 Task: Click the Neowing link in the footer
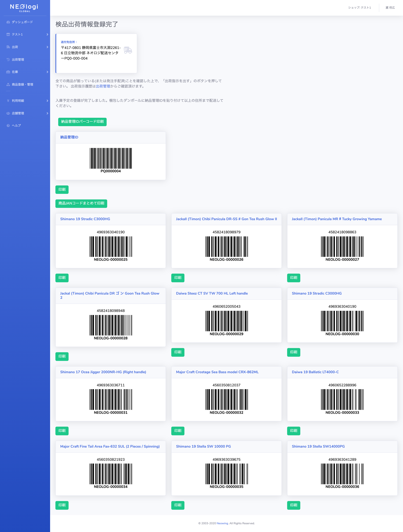point(222,523)
